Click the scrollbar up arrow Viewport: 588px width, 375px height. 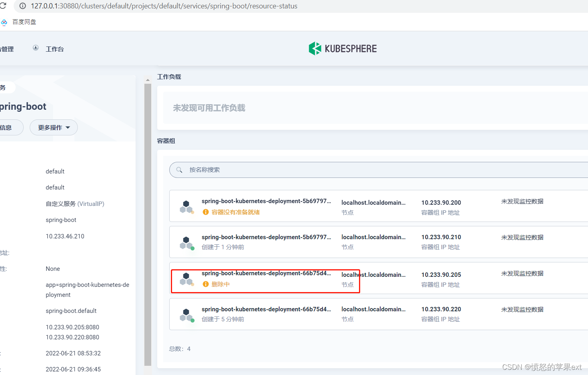[x=148, y=80]
